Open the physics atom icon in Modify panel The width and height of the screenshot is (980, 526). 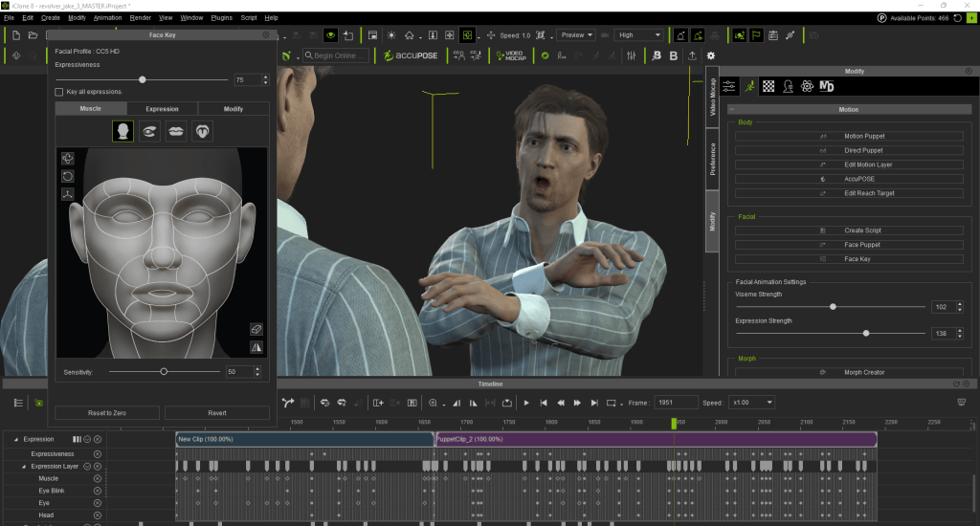(x=807, y=86)
